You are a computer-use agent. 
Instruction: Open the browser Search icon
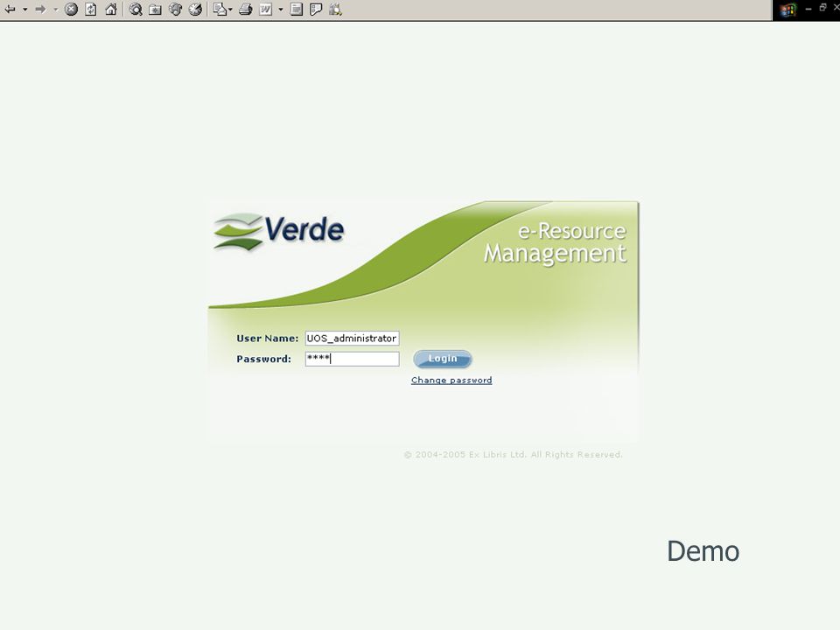tap(136, 9)
